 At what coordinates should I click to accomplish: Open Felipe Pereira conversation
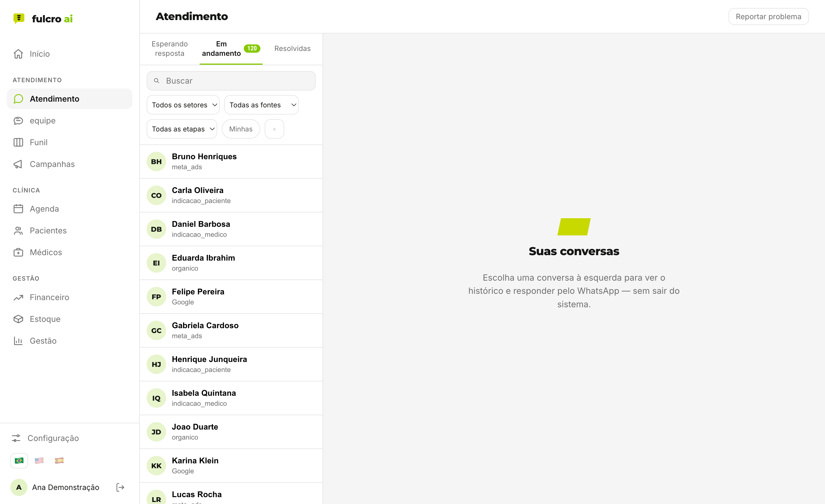[x=231, y=296]
